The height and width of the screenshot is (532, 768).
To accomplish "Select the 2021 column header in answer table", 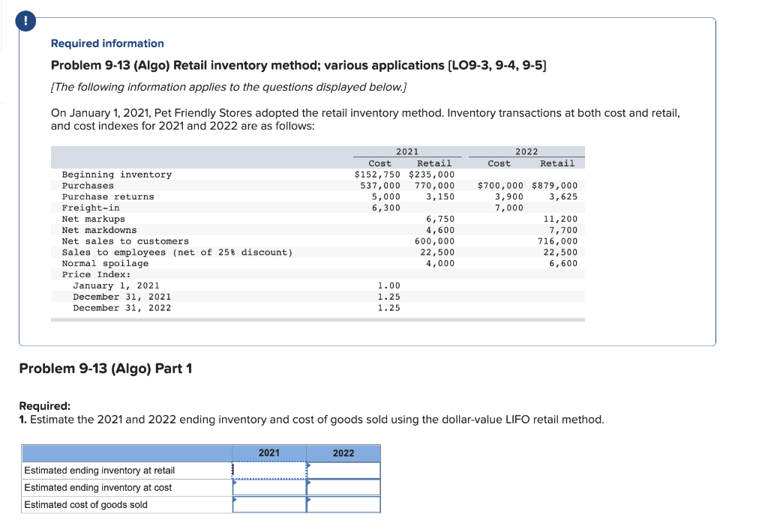I will pos(268,453).
